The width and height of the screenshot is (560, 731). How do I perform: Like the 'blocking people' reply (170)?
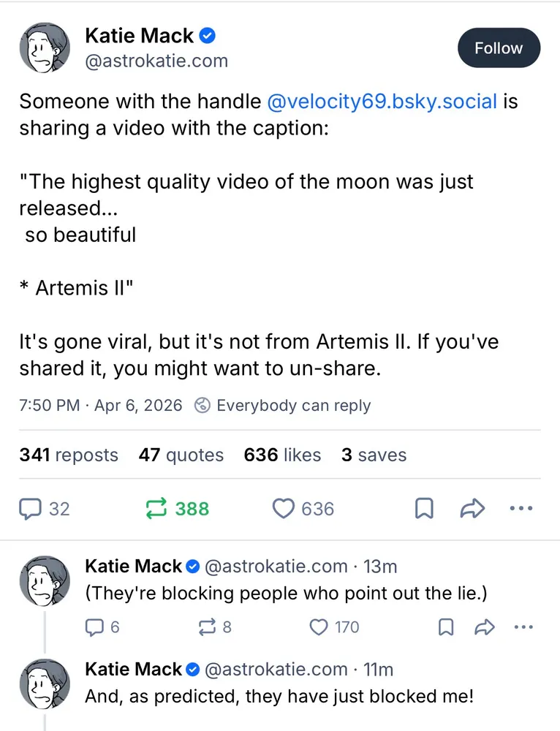[319, 626]
